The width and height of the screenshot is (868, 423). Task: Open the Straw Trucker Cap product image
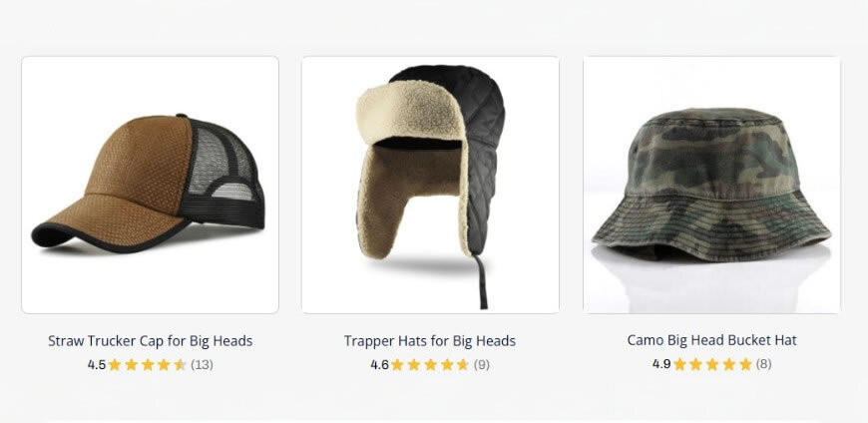pos(150,185)
